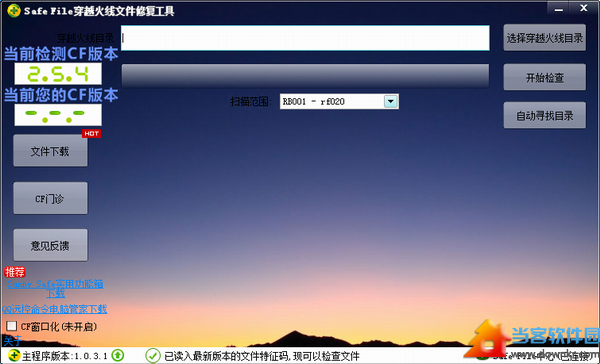Click the 开始检查 button

tap(545, 77)
